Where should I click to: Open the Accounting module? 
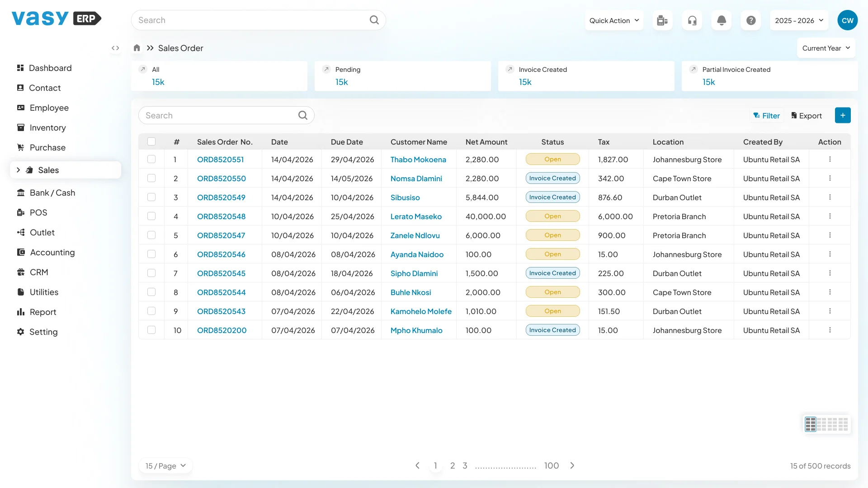pyautogui.click(x=52, y=252)
